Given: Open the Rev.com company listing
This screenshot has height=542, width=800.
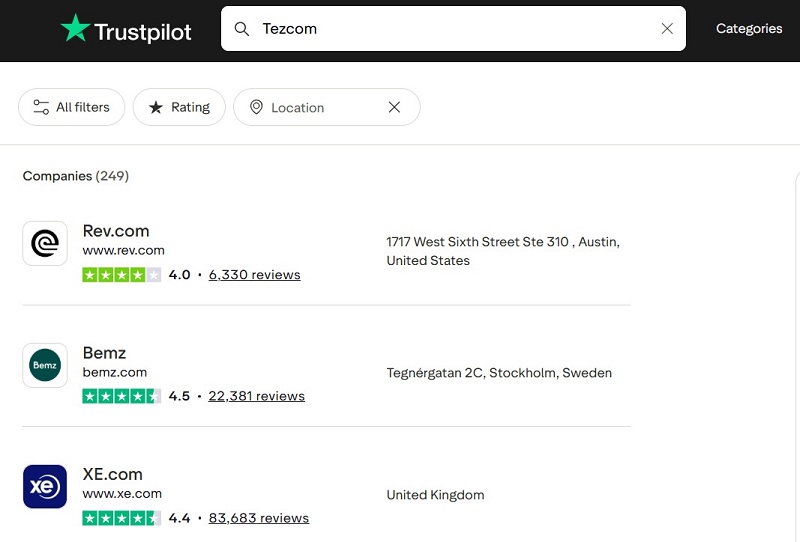Looking at the screenshot, I should 116,231.
